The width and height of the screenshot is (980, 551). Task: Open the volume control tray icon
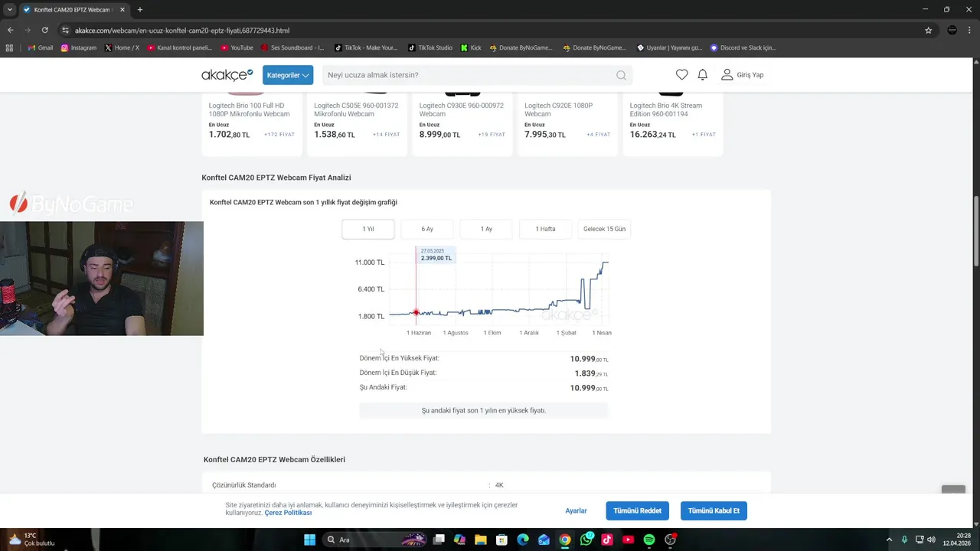click(x=931, y=540)
